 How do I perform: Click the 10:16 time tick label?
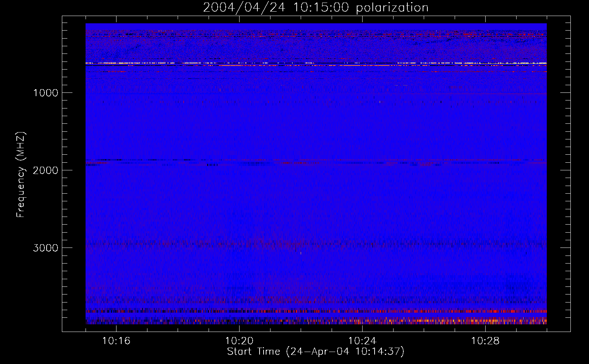[x=116, y=341]
